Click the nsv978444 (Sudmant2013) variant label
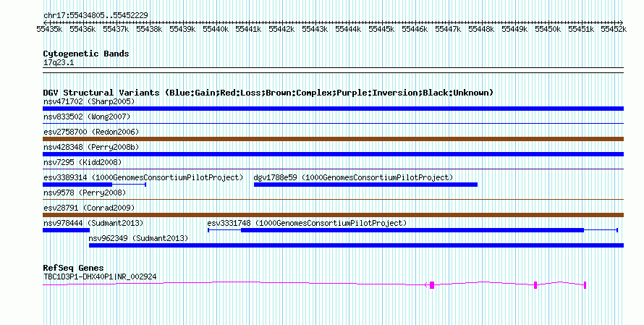644x325 pixels. (x=93, y=223)
